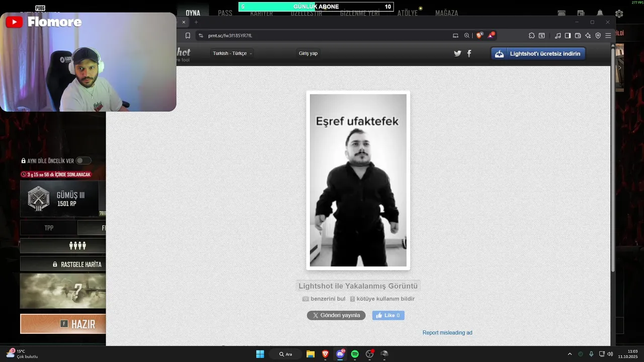Select the RASTGELE HARİTA map option

[63, 264]
